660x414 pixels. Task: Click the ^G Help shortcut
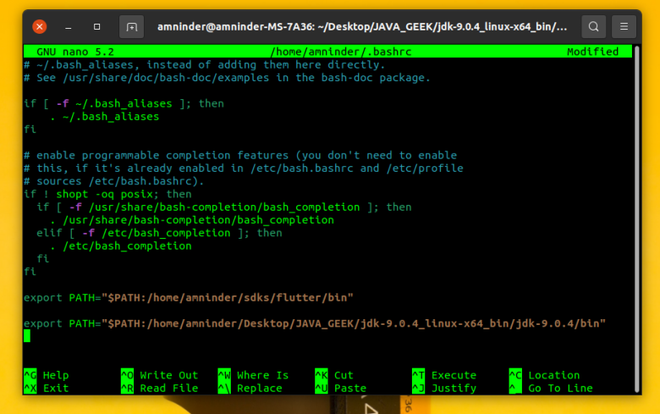(46, 375)
